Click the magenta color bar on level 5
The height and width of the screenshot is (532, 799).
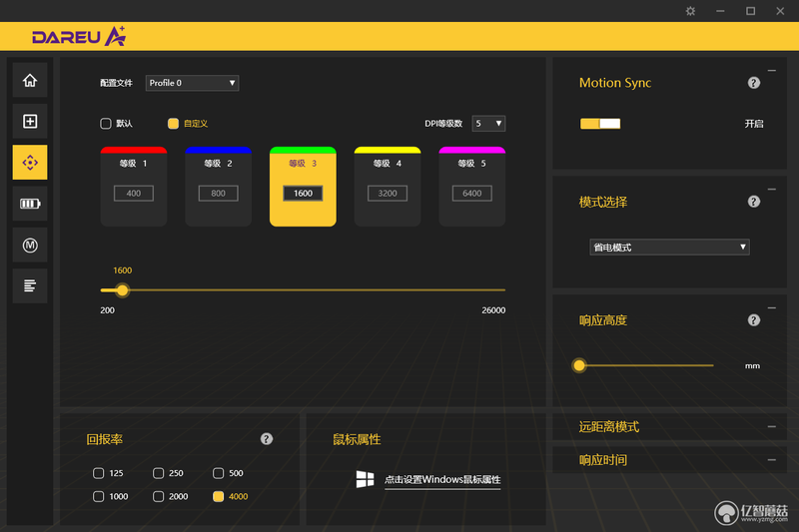(471, 150)
